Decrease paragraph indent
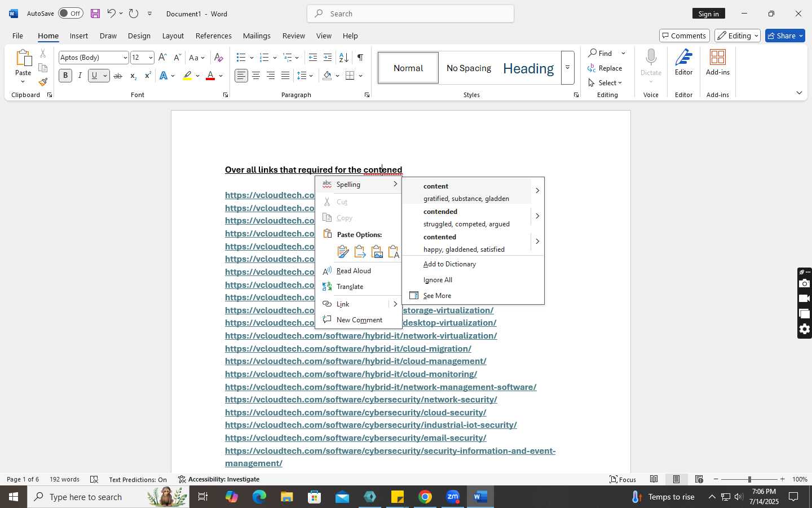Viewport: 812px width, 508px height. (313, 58)
